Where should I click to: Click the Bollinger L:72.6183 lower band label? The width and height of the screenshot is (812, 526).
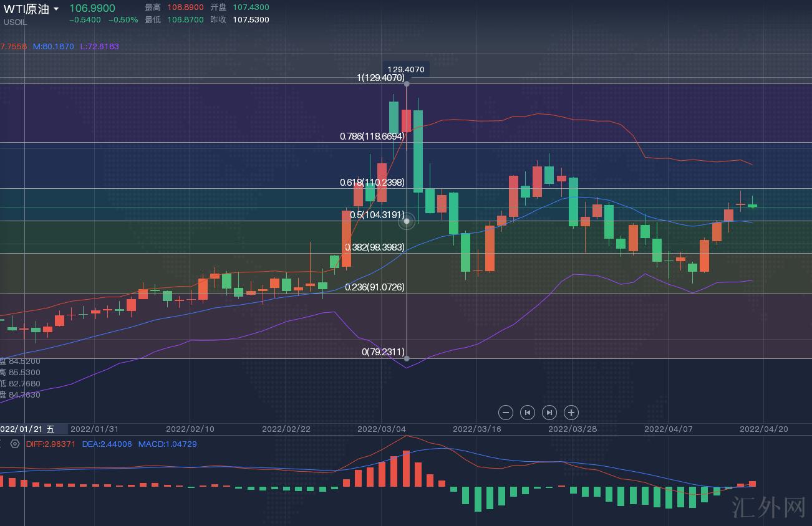99,47
